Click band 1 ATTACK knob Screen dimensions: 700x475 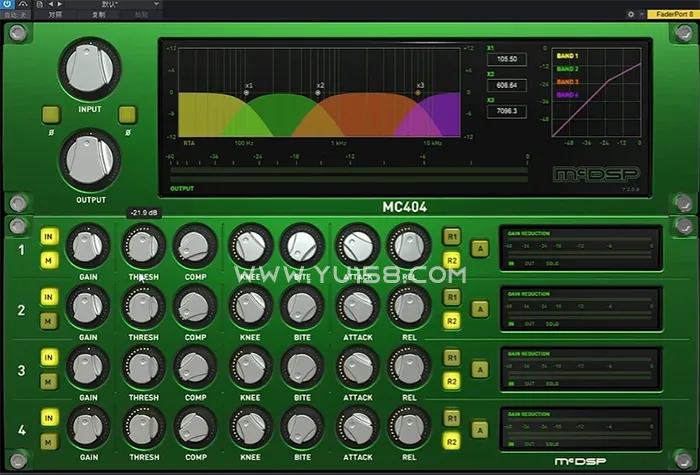(358, 246)
